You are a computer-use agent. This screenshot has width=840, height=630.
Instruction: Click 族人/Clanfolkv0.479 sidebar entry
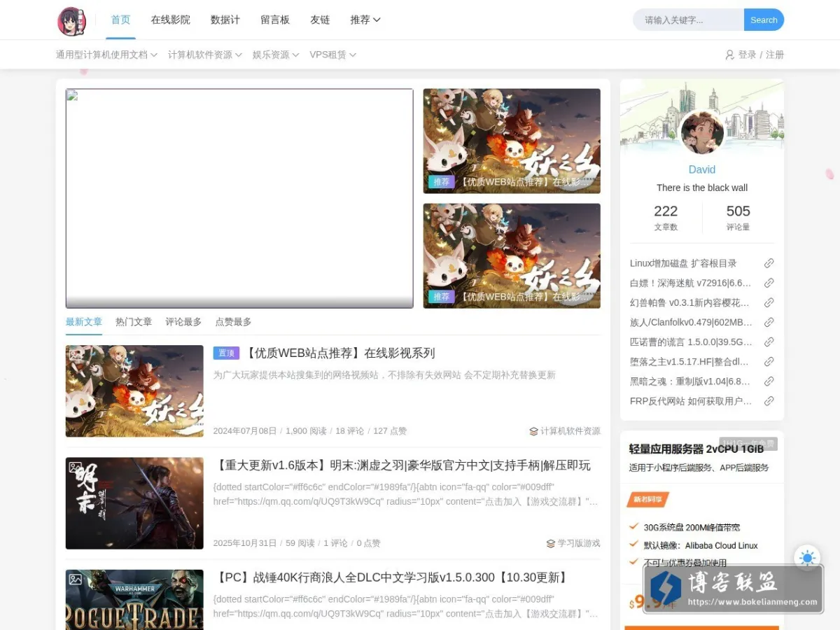(691, 322)
